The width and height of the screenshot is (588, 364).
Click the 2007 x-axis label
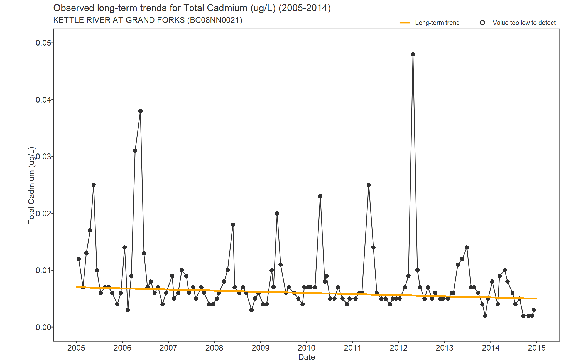click(168, 348)
